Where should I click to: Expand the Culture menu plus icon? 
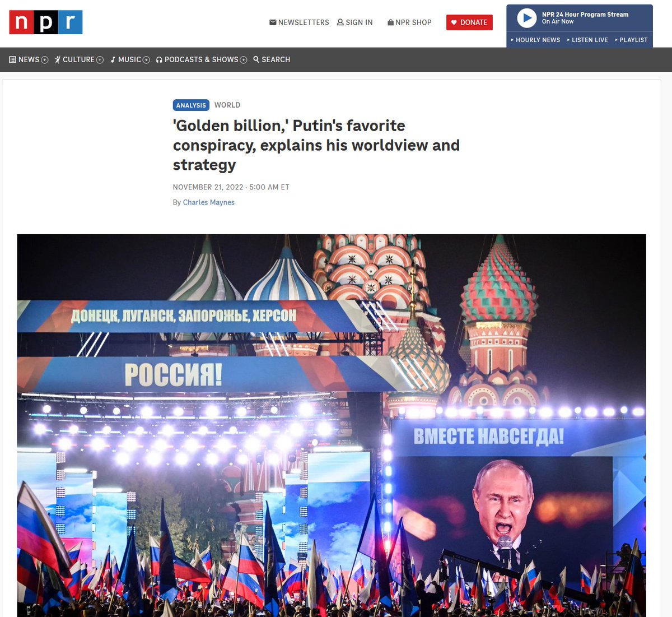click(100, 60)
